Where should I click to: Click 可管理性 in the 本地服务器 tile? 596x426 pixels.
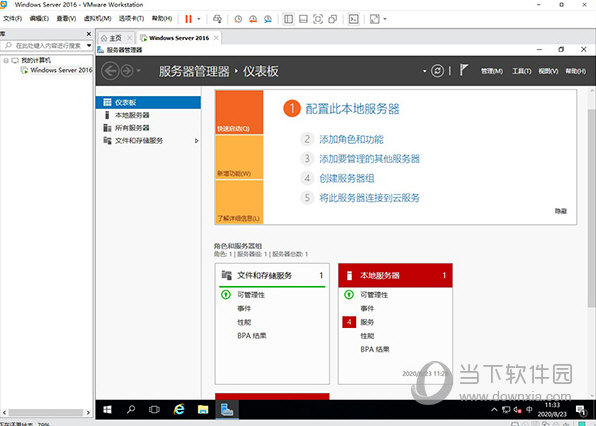(374, 295)
